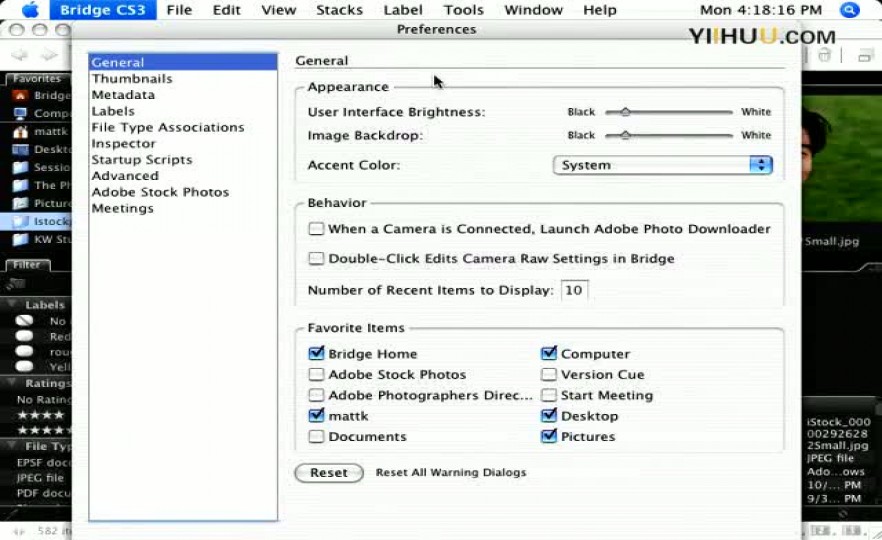Screen dimensions: 882x540
Task: Click the KW folder icon in Favorites
Action: tap(20, 239)
